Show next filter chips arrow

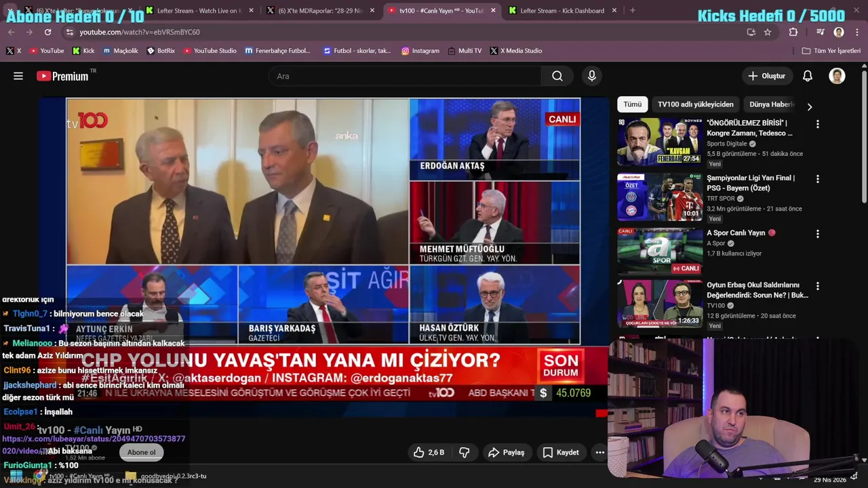tap(809, 106)
